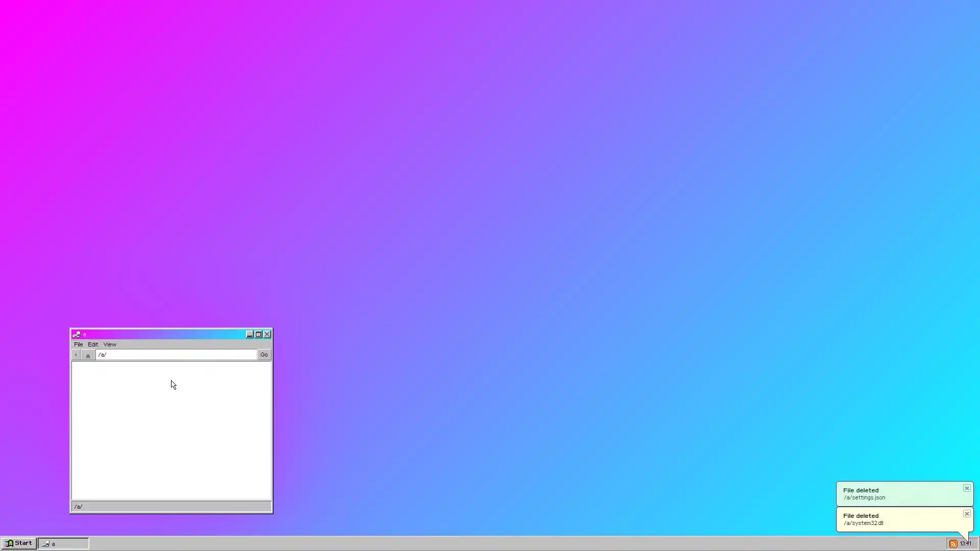Viewport: 980px width, 551px height.
Task: Click the taskbar clock showing 13:41
Action: pyautogui.click(x=966, y=544)
